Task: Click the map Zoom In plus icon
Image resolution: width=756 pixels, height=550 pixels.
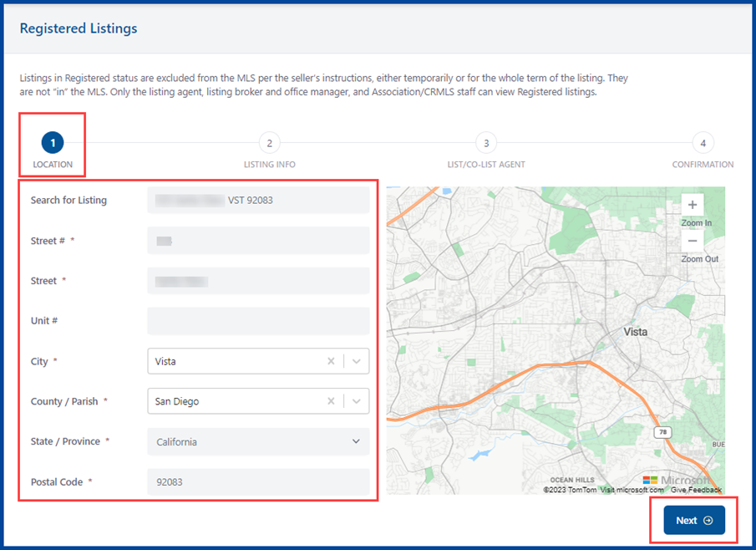Action: (x=692, y=205)
